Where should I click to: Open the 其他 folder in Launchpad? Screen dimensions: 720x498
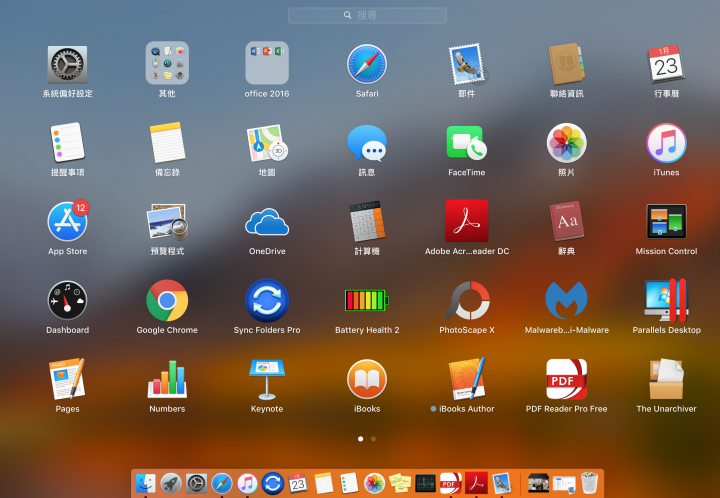pos(167,63)
